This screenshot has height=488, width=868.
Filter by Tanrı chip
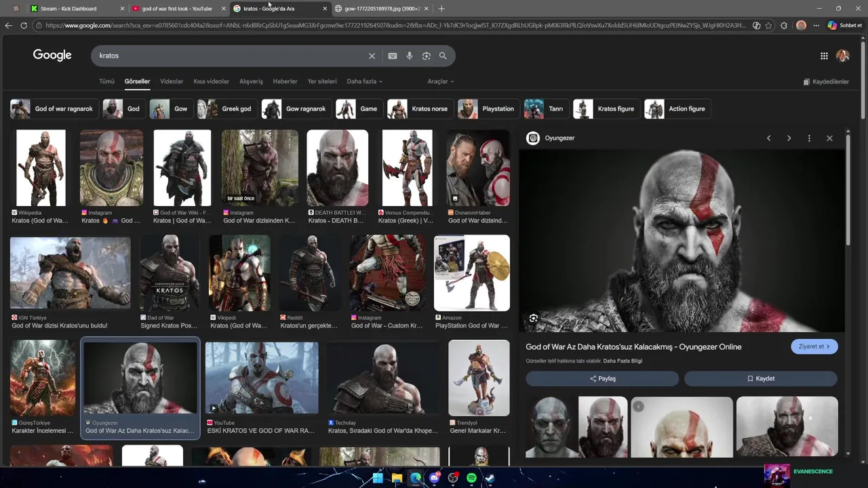(x=545, y=109)
